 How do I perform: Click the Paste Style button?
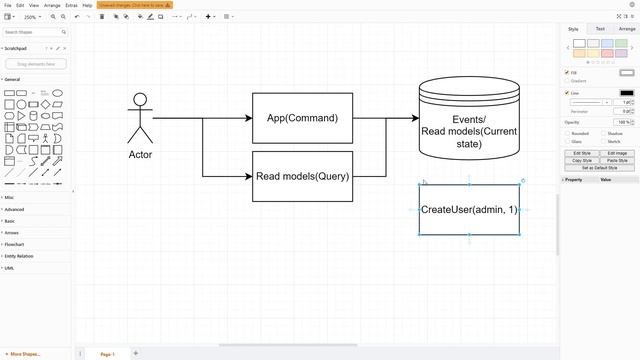[x=617, y=160]
